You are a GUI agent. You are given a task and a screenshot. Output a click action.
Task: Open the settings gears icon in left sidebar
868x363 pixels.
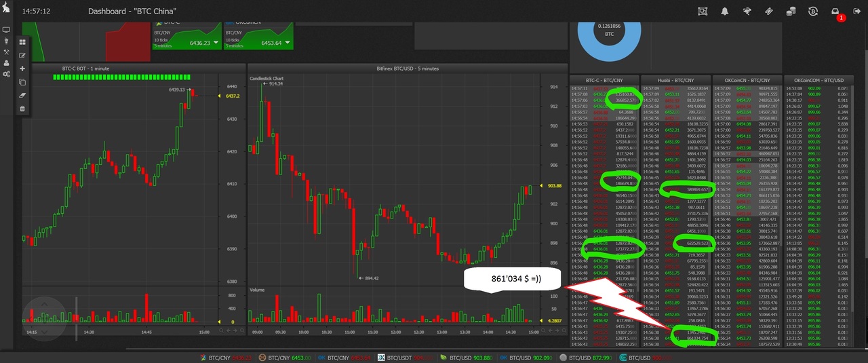coord(6,74)
